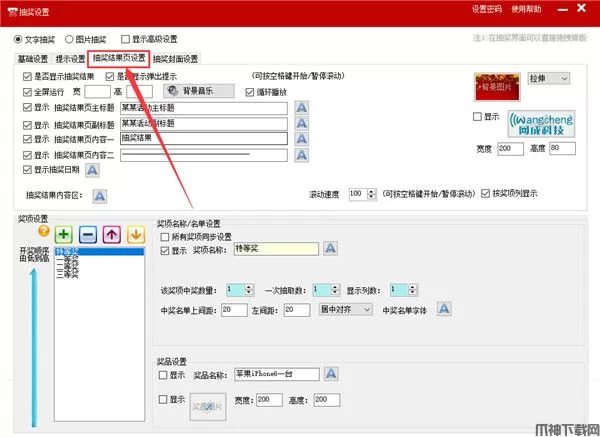
Task: Open the 抽奖结果页设置 tab
Action: 119,58
